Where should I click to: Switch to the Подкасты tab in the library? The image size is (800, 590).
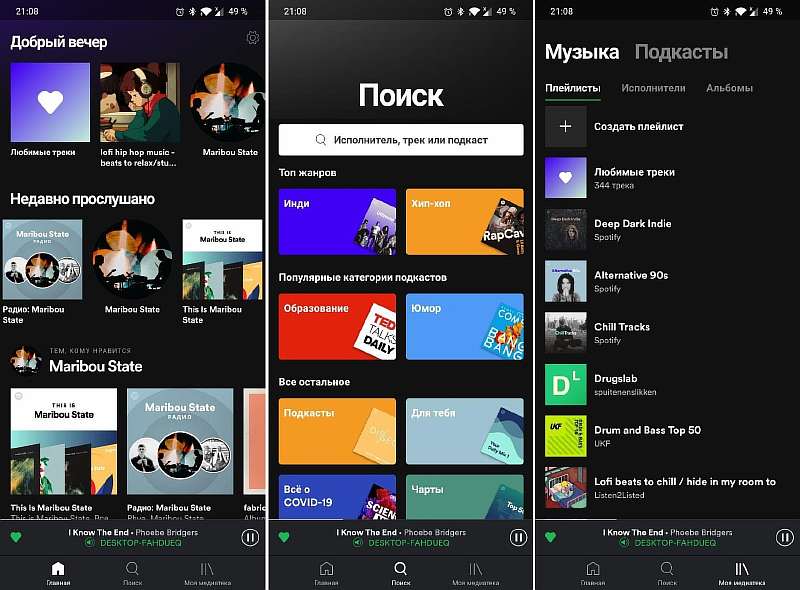point(681,52)
